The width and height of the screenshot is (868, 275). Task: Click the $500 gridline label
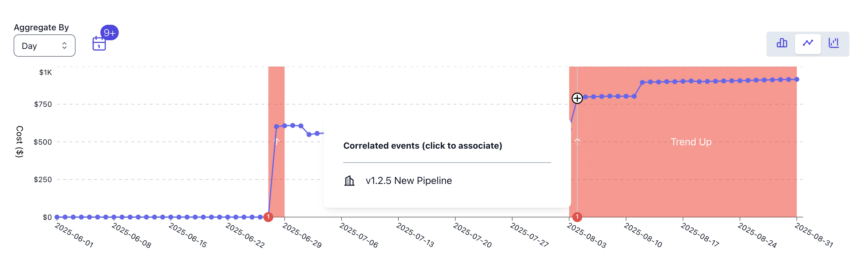pyautogui.click(x=43, y=142)
